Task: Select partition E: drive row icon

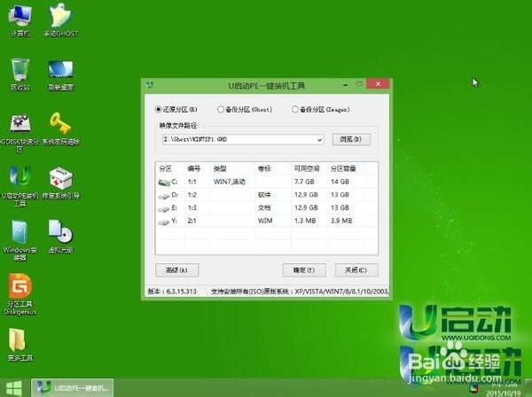Action: tap(164, 208)
